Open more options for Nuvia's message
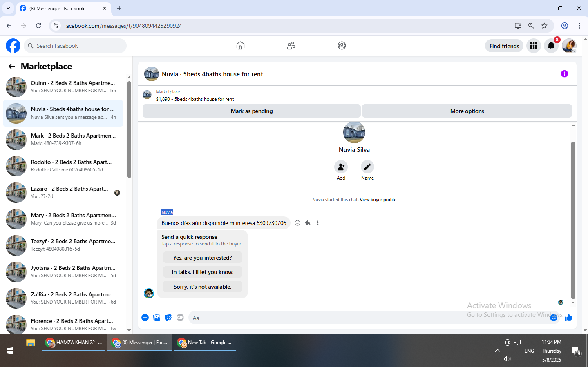 (x=318, y=223)
